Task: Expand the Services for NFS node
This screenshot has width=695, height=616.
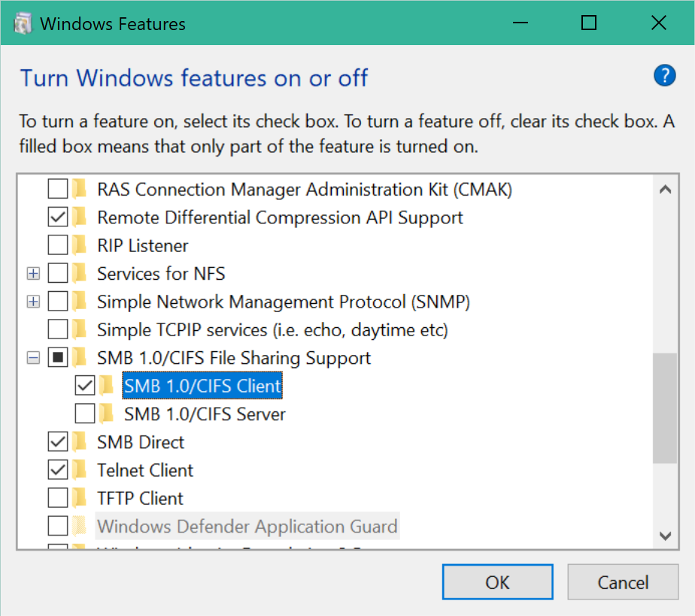Action: [33, 274]
